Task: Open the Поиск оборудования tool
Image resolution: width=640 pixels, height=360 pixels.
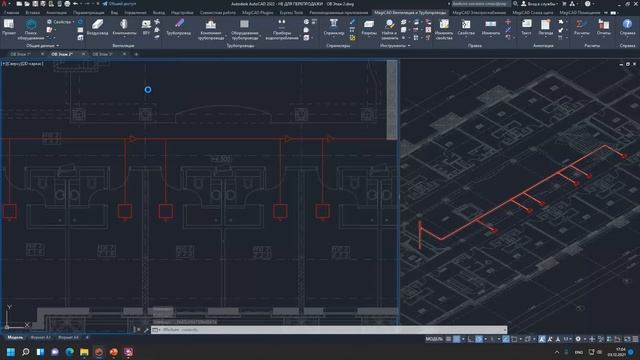Action: (x=31, y=29)
